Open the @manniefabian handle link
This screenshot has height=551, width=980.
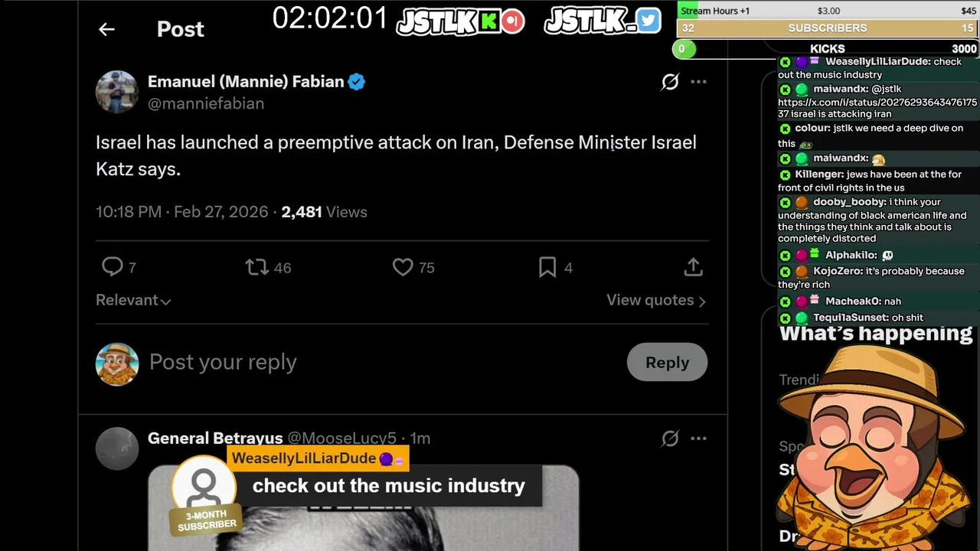(x=206, y=103)
